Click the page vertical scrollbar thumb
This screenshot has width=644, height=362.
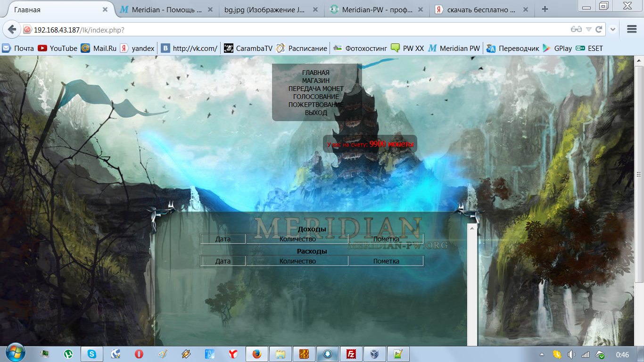click(x=639, y=173)
